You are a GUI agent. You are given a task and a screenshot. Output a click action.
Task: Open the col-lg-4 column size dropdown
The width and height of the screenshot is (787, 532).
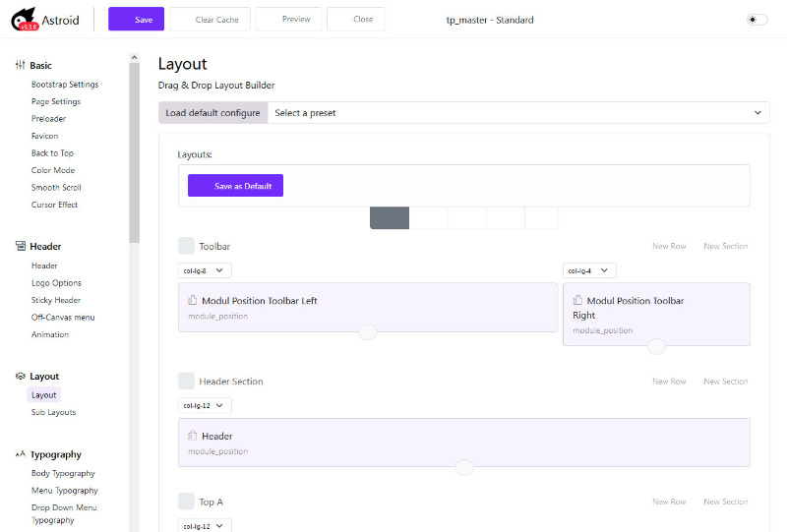tap(589, 270)
